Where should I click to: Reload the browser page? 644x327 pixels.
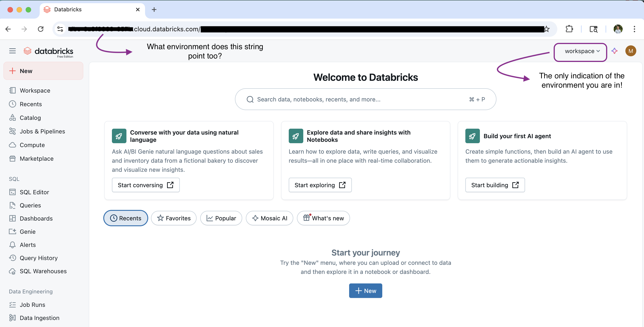point(40,29)
